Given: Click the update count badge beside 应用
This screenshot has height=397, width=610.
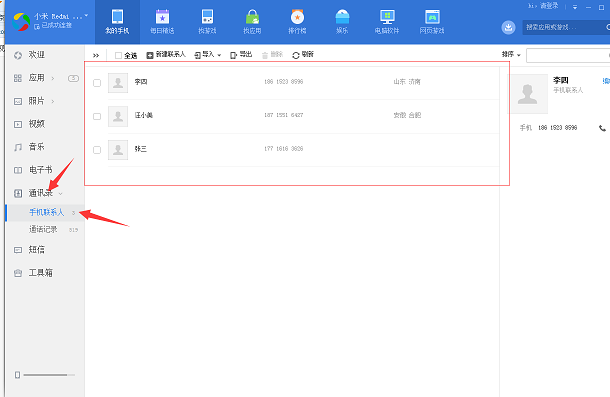Looking at the screenshot, I should [73, 78].
